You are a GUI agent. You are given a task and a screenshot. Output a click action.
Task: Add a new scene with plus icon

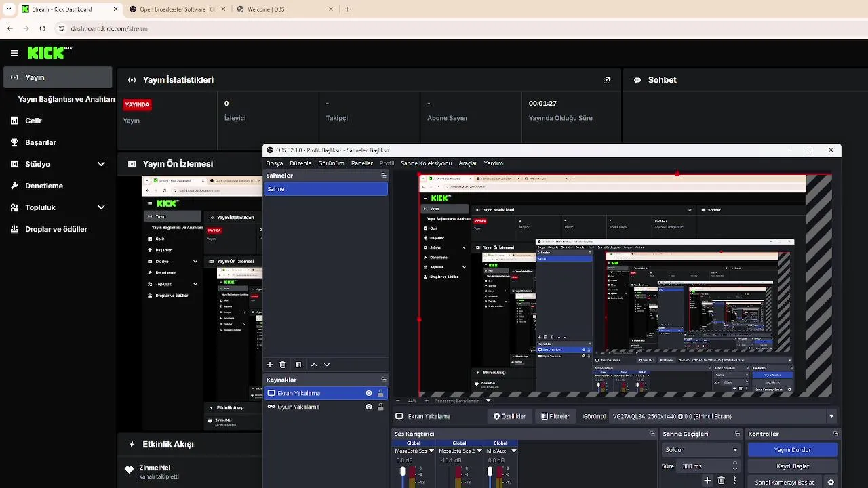[x=270, y=365]
